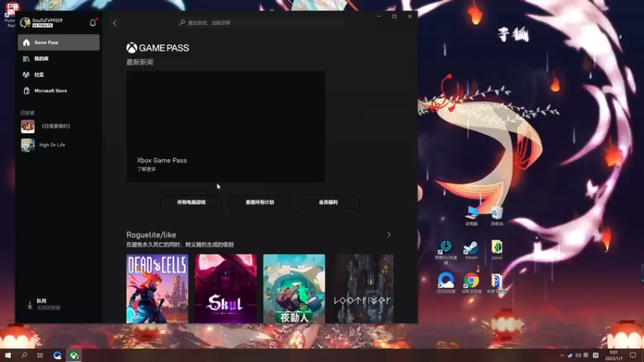This screenshot has width=644, height=362.
Task: Click the 英 input language indicator
Action: pos(586,356)
